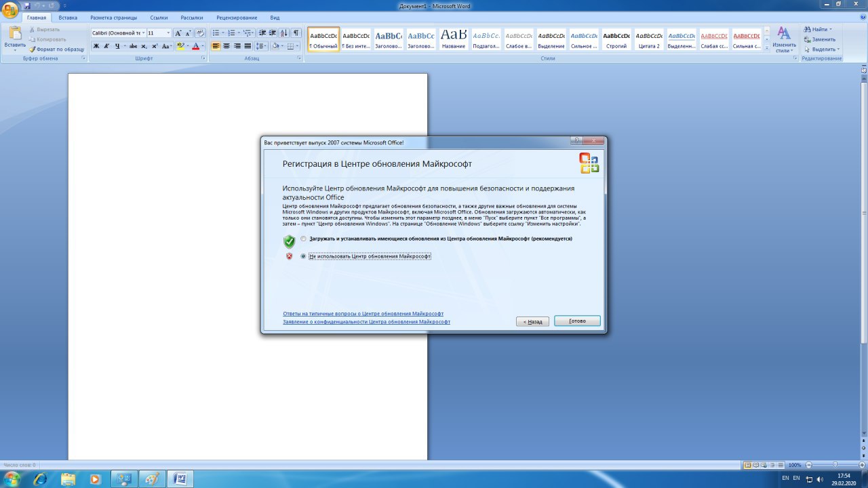Click the text highlight color button
This screenshot has width=868, height=488.
click(180, 46)
